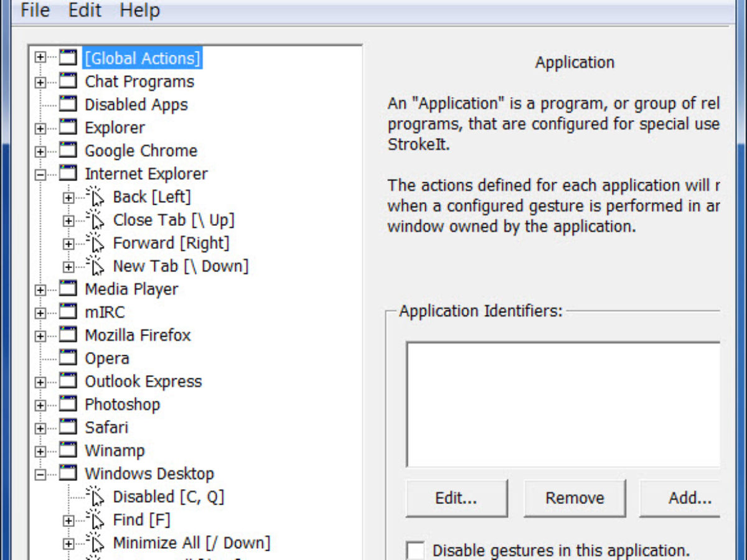Viewport: 747px width, 560px height.
Task: Expand the Safari tree node
Action: click(x=40, y=427)
